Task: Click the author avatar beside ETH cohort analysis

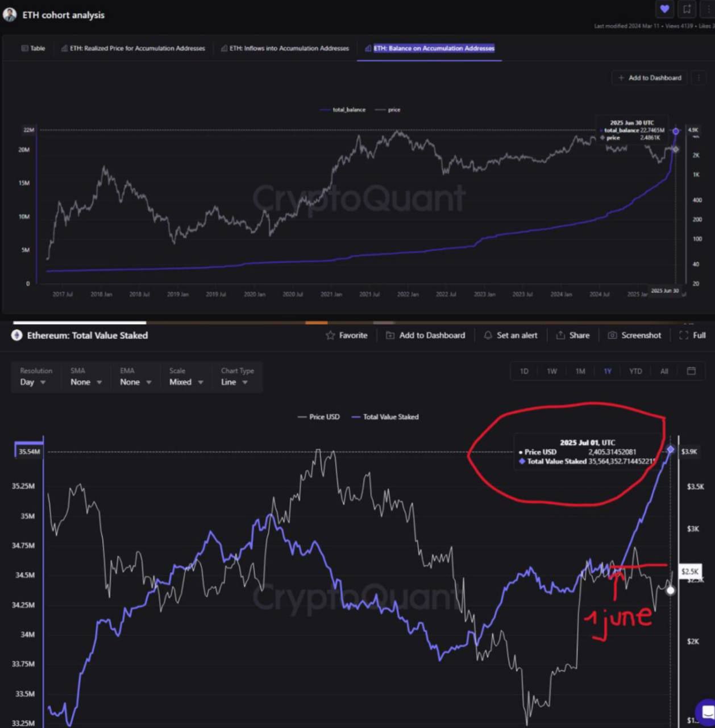Action: (x=10, y=15)
